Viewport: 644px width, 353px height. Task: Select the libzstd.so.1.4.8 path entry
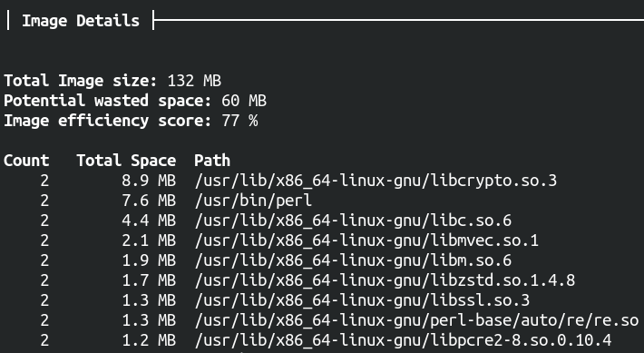[385, 281]
